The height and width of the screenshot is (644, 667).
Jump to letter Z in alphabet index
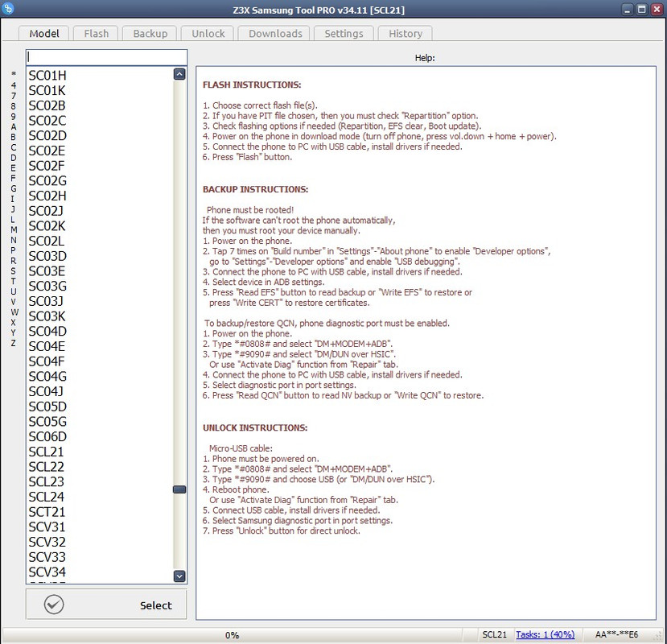pos(14,343)
